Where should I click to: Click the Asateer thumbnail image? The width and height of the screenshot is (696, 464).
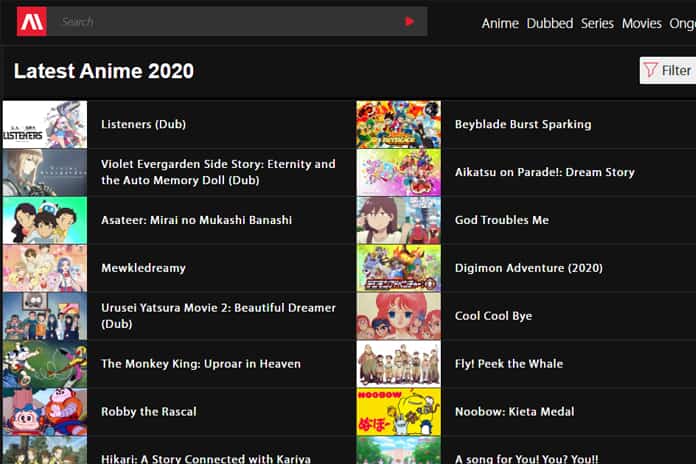tap(45, 220)
